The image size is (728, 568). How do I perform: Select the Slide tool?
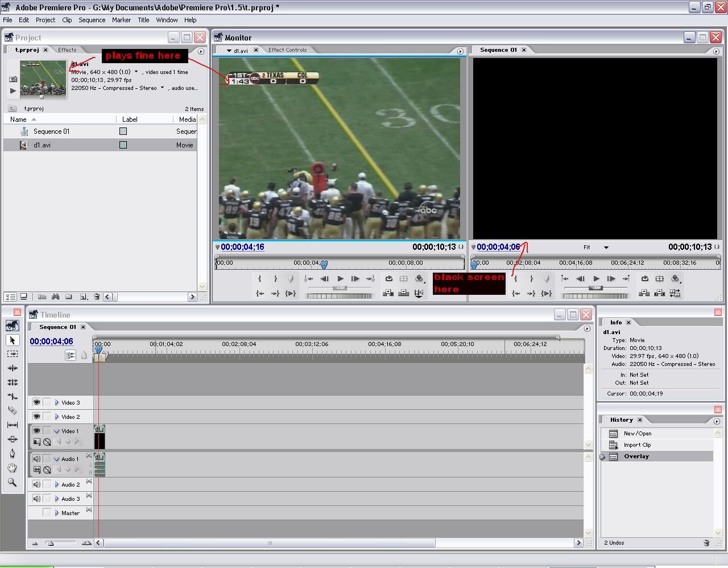[x=12, y=439]
